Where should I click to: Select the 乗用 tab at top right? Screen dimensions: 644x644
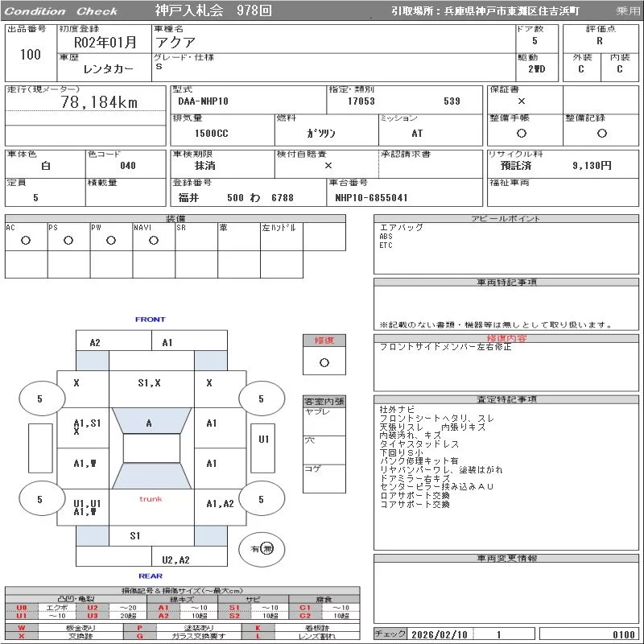pyautogui.click(x=628, y=11)
